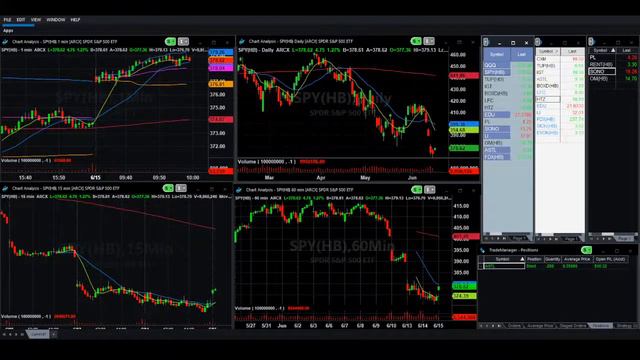The width and height of the screenshot is (640, 360).
Task: Click TradeManager Positions window icon
Action: [482, 250]
